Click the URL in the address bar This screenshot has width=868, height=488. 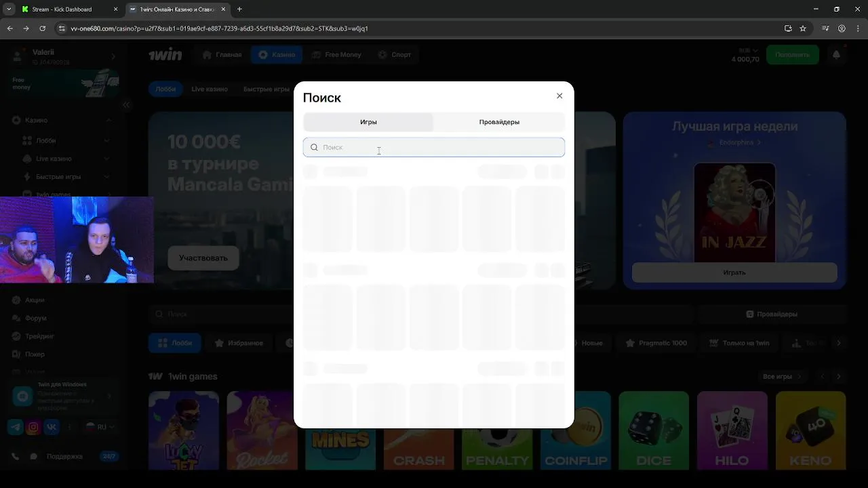[219, 28]
